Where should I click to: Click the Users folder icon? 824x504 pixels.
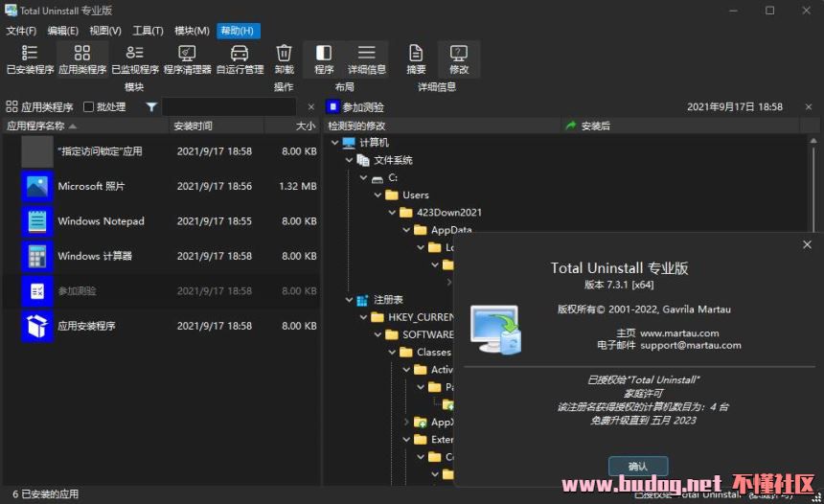(x=392, y=195)
